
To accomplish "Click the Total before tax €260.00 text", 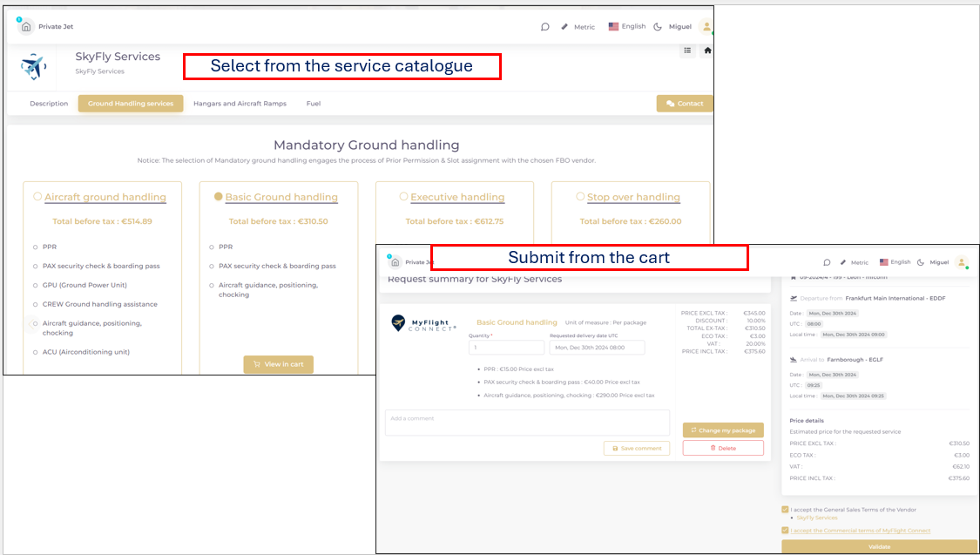I will (631, 221).
